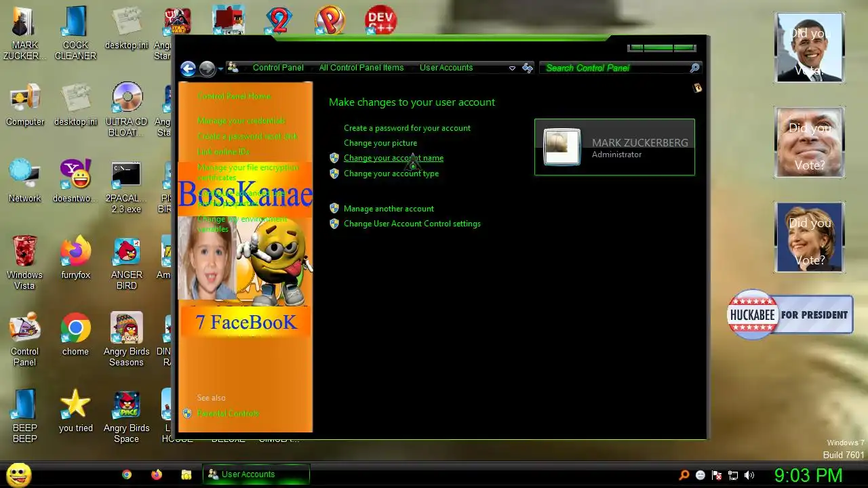This screenshot has width=868, height=488.
Task: Click Change your account name
Action: tap(393, 158)
